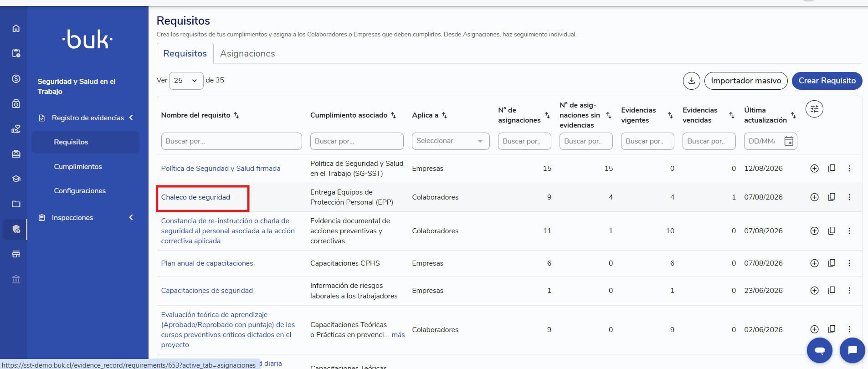Image resolution: width=868 pixels, height=369 pixels.
Task: Add assignment for Chaleco de seguridad row
Action: pyautogui.click(x=814, y=197)
